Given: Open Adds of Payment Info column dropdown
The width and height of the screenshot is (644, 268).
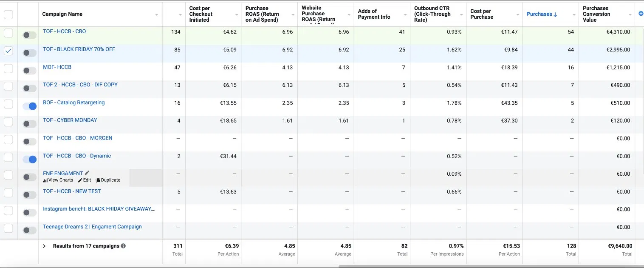Looking at the screenshot, I should tap(405, 15).
